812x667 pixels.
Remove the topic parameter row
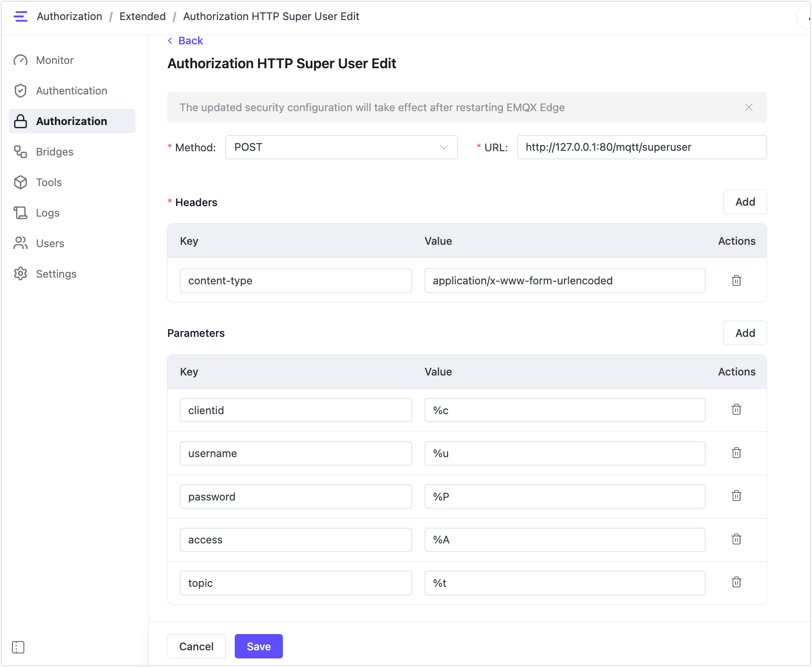point(736,582)
